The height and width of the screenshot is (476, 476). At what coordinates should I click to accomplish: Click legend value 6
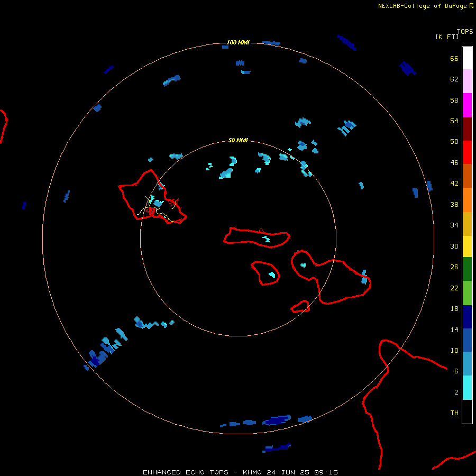coord(456,371)
